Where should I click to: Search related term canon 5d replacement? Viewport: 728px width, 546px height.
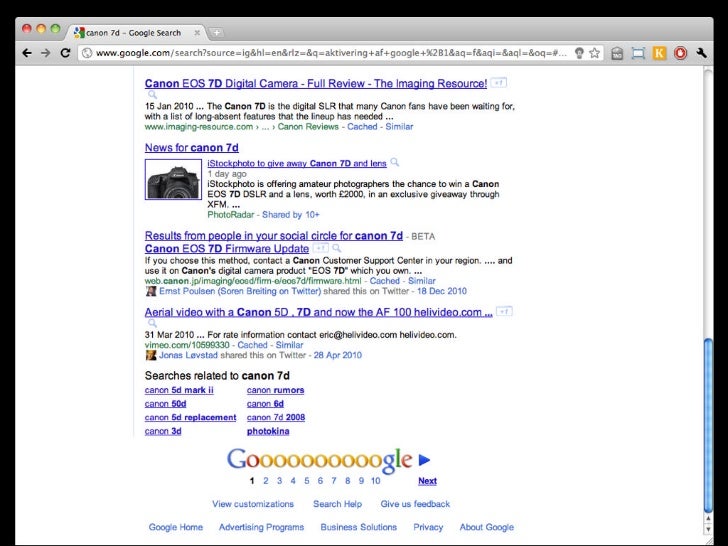[x=190, y=417]
